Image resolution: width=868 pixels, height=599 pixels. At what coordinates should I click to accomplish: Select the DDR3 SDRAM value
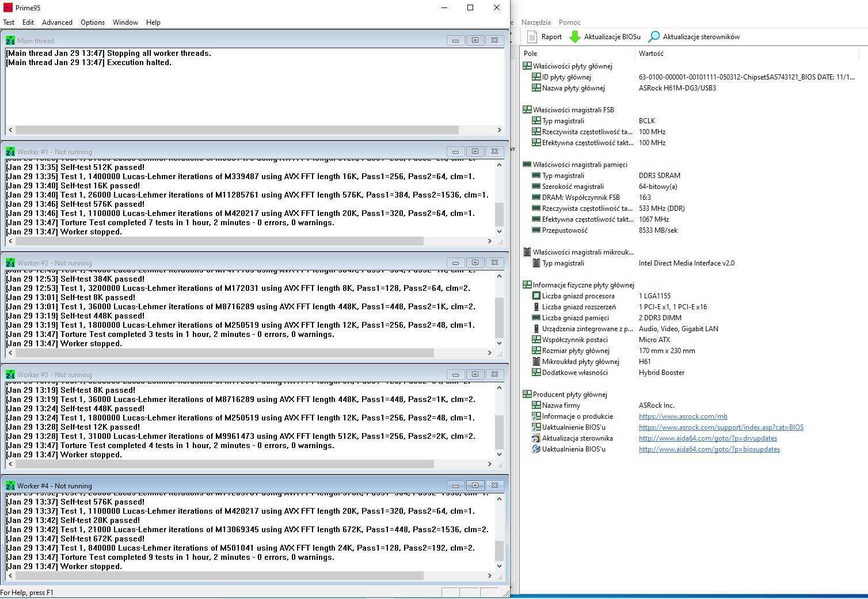(x=659, y=176)
